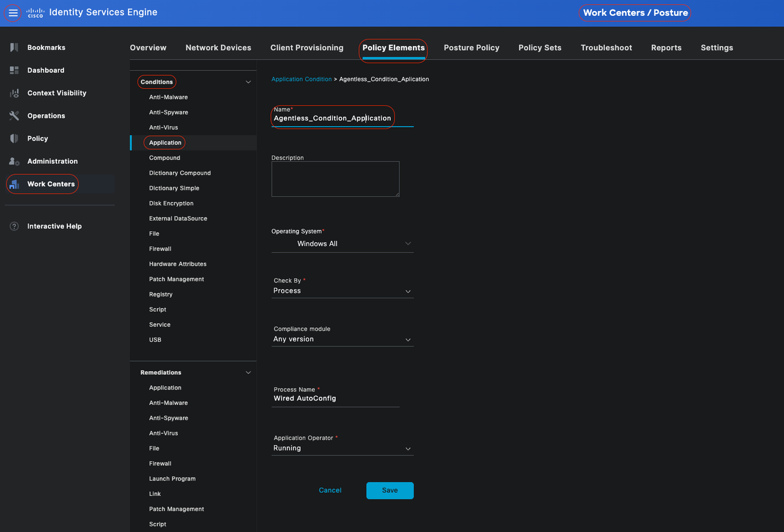The width and height of the screenshot is (784, 532).
Task: Select the Disk Encryption condition
Action: click(171, 204)
